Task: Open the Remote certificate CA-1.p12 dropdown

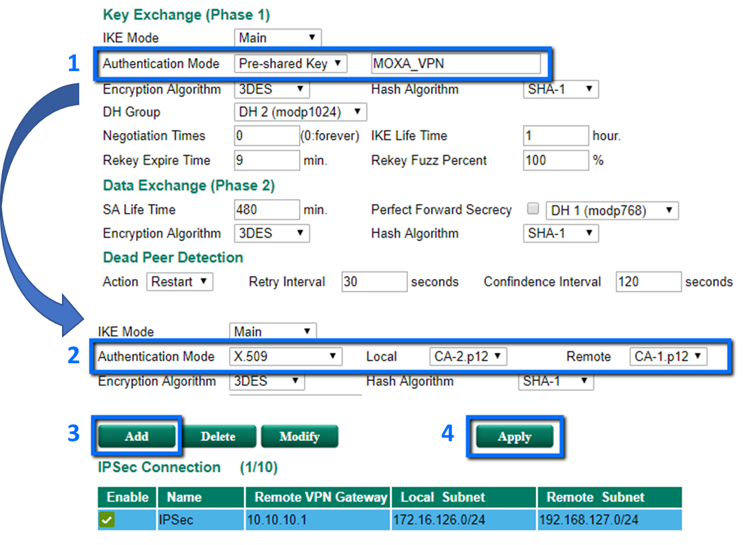Action: click(x=668, y=356)
